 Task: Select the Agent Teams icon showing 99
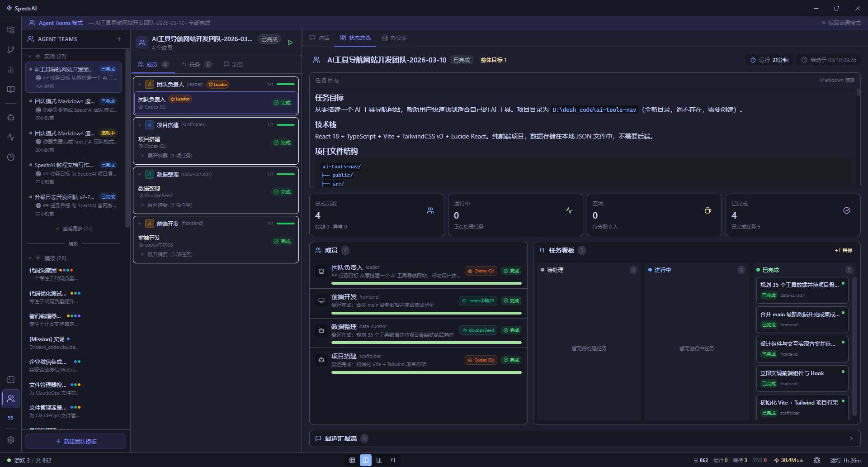10,399
